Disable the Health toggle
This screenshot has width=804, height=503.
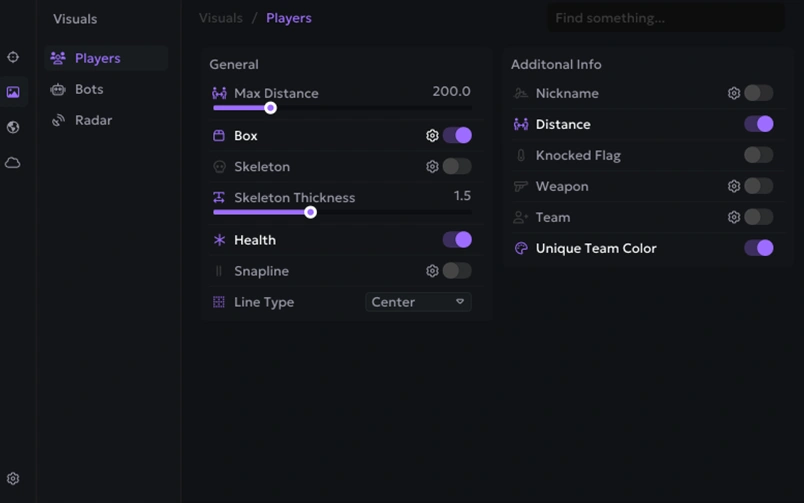[457, 240]
